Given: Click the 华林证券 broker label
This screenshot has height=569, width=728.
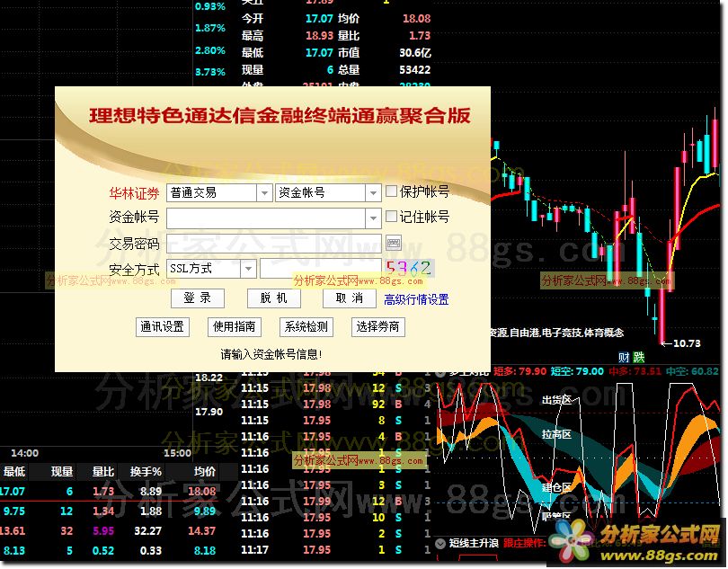Looking at the screenshot, I should [134, 193].
